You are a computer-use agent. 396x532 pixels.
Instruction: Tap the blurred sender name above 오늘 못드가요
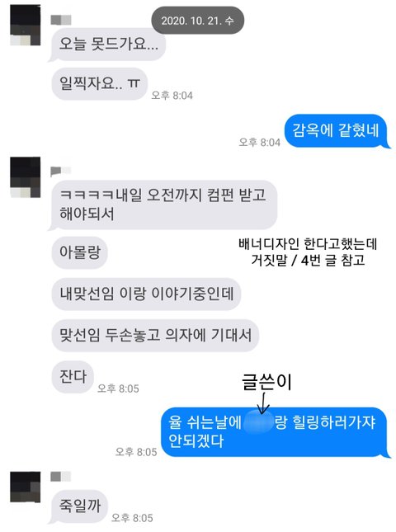point(61,20)
